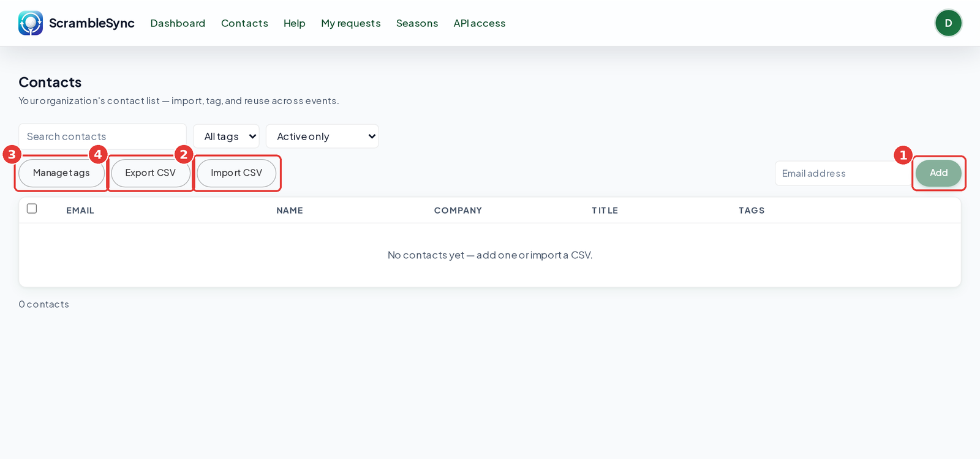Click the Add contact button
The image size is (980, 459).
938,173
